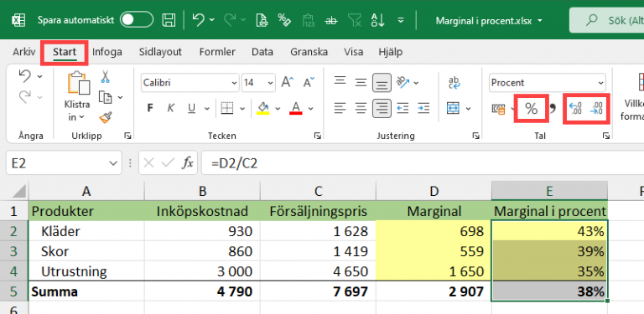Click the print preview icon in quick access toolbar
The width and height of the screenshot is (644, 314).
(x=262, y=19)
